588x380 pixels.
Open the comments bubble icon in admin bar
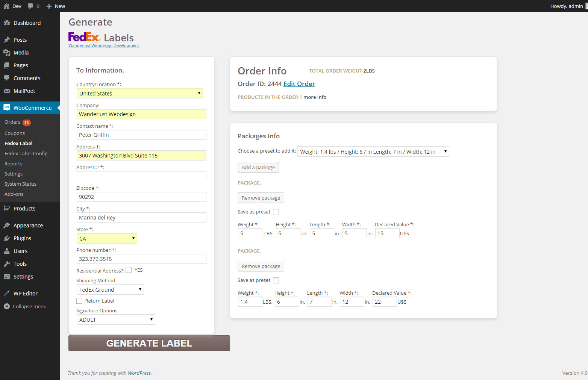pos(30,6)
